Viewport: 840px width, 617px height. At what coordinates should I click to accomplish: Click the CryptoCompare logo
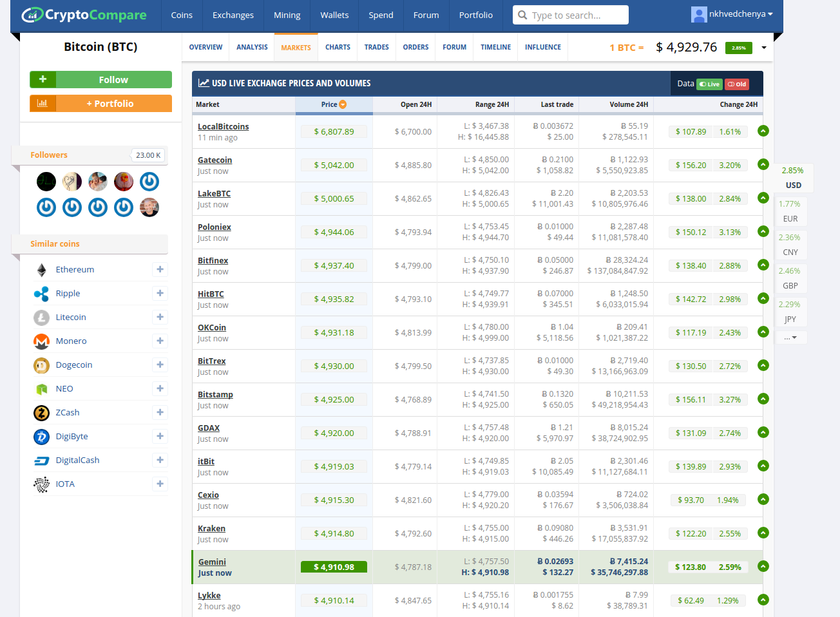pos(84,15)
